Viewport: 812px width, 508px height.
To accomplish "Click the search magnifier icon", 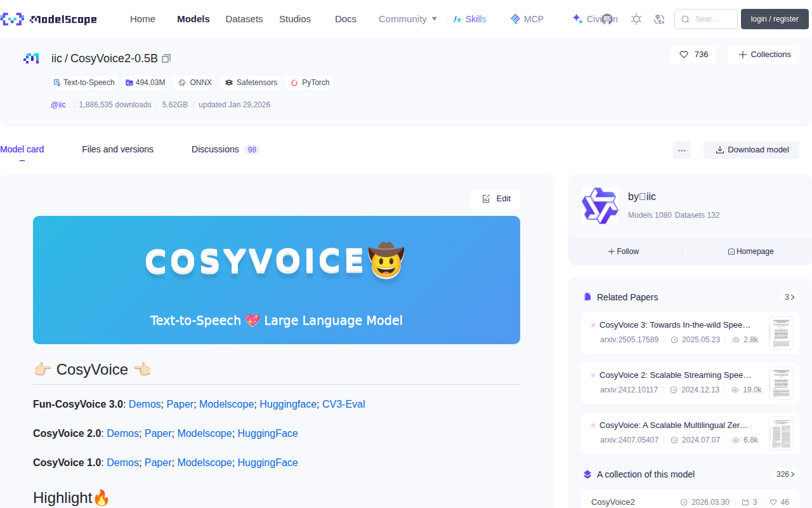I will click(686, 19).
